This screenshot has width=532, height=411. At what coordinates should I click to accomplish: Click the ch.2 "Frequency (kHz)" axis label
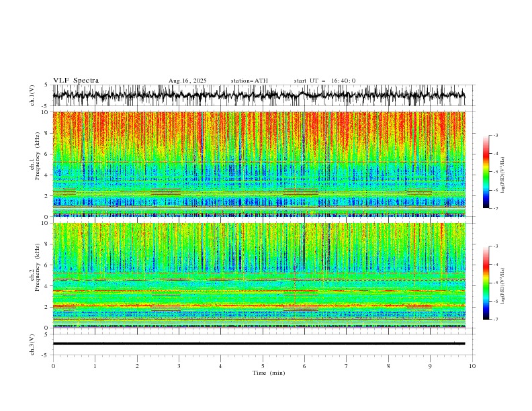pyautogui.click(x=38, y=267)
